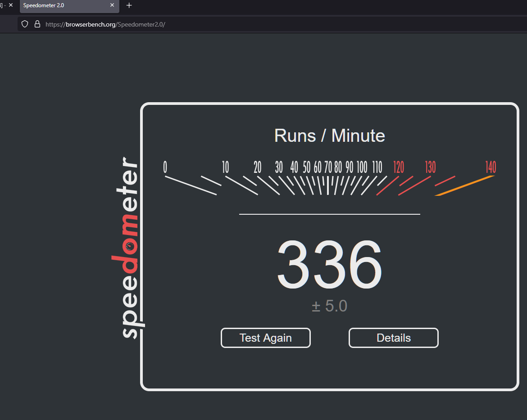
Task: Click the red 120 gauge label
Action: tap(399, 167)
